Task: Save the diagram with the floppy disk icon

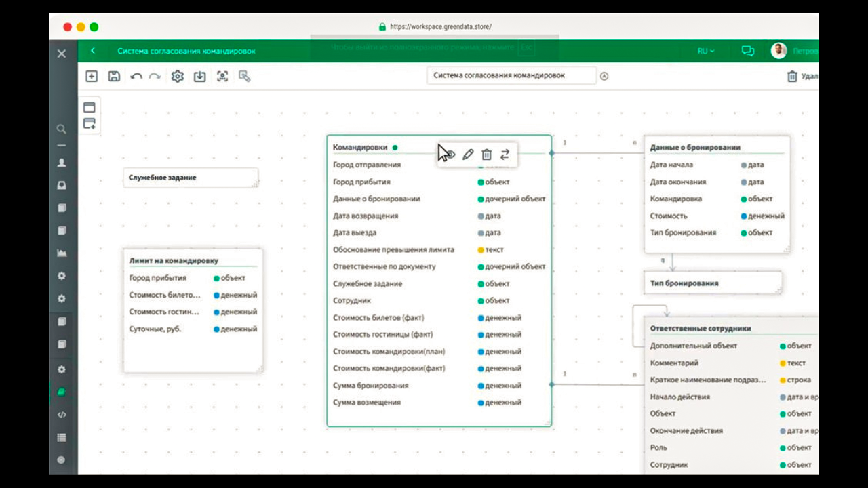Action: 114,77
